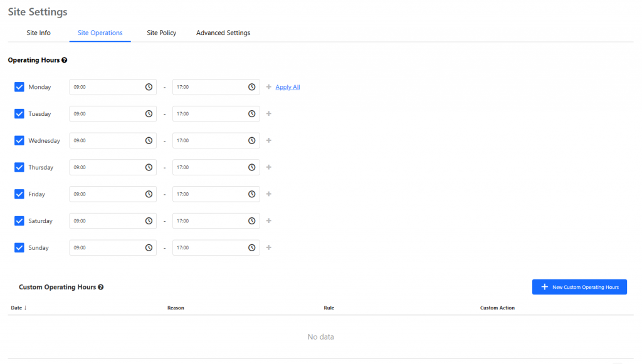Open Thursday end time clock picker
Viewport: 642px width, 364px height.
pyautogui.click(x=252, y=167)
